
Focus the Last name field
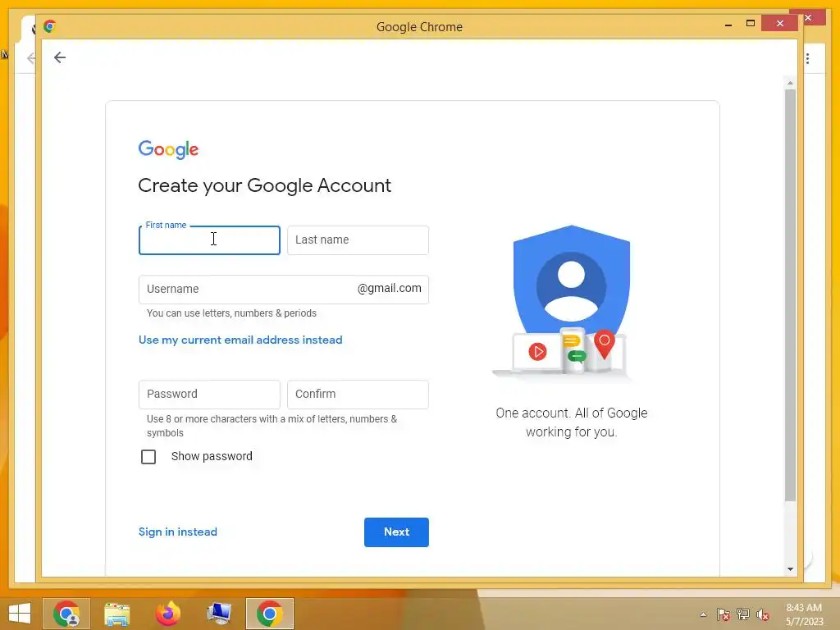tap(358, 240)
